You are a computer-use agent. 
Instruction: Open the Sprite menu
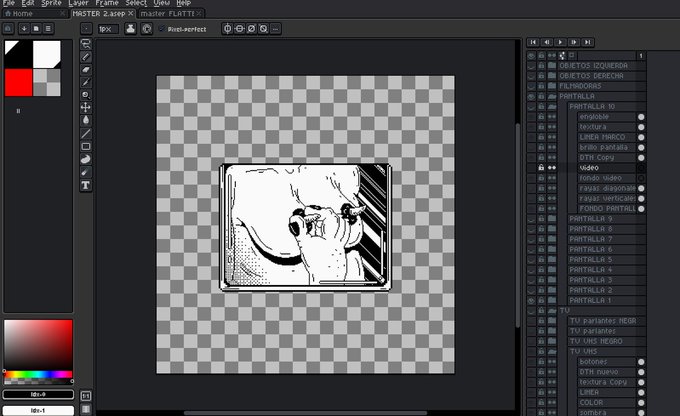[51, 3]
